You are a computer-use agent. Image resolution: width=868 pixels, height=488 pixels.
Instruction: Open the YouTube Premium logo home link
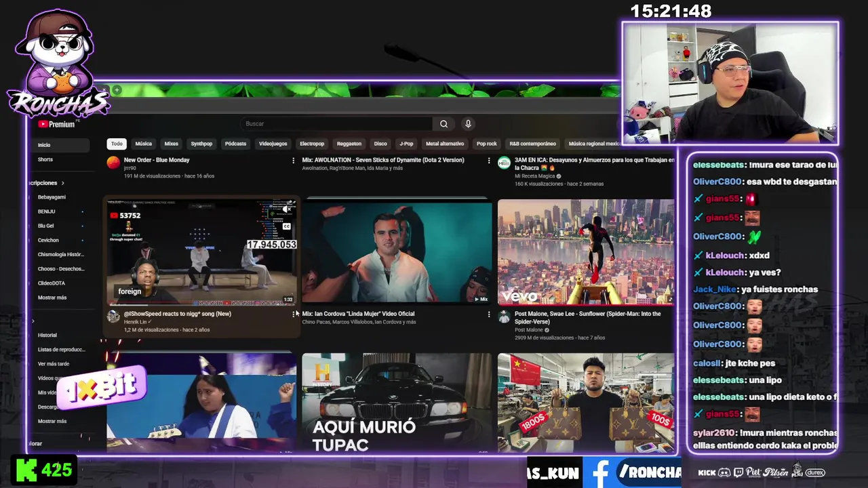(x=57, y=124)
